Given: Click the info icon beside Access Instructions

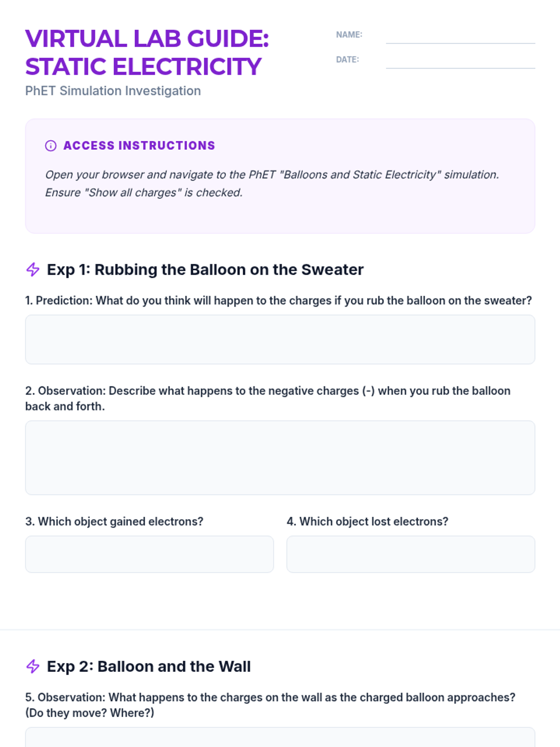Looking at the screenshot, I should (x=50, y=146).
